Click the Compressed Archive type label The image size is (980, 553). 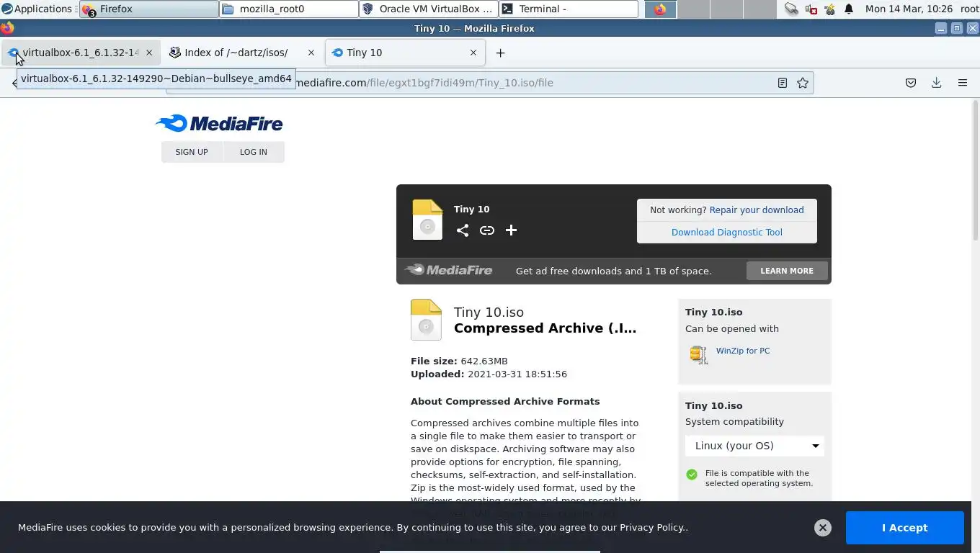[x=545, y=328]
